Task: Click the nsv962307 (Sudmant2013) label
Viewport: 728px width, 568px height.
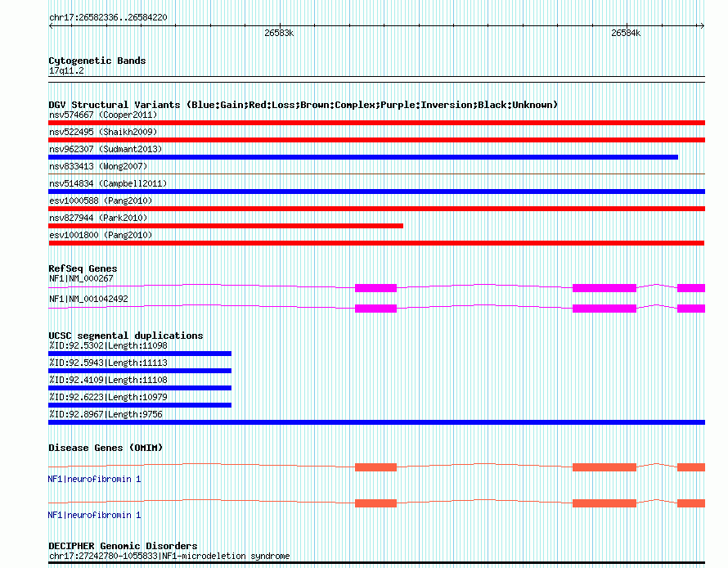Action: tap(106, 149)
